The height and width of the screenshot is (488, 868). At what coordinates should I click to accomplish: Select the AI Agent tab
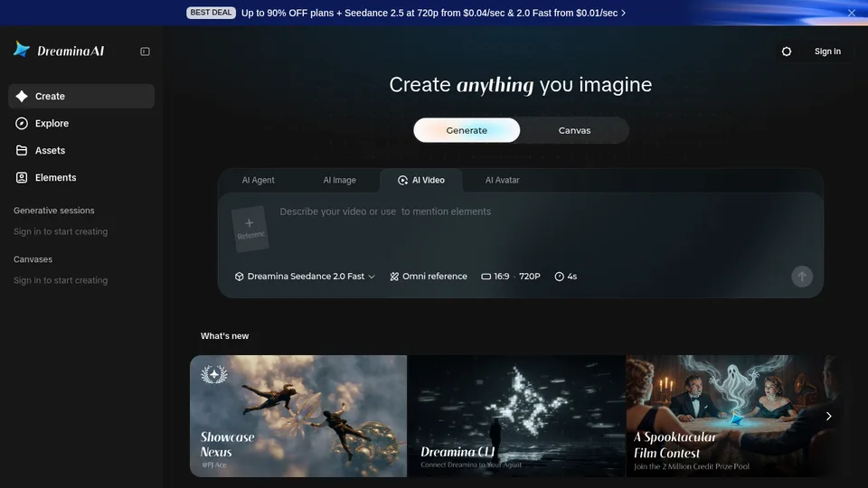[258, 181]
